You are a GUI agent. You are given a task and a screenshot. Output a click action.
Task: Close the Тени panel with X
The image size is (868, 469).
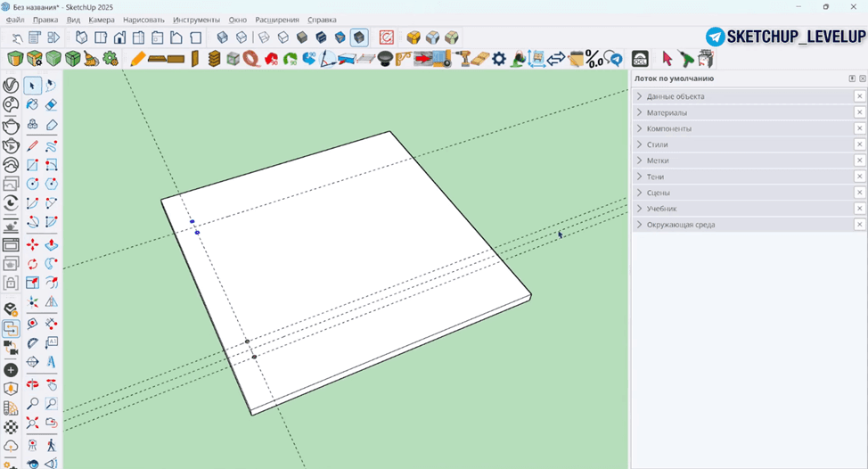pos(859,177)
